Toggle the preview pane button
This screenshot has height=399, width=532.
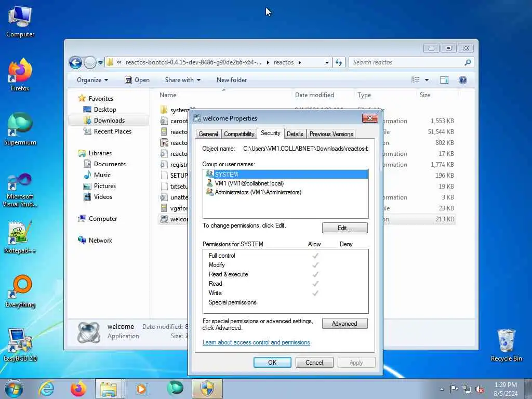444,80
